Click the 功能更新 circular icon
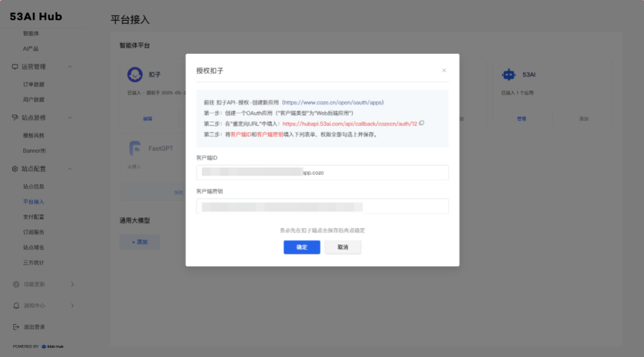Image resolution: width=644 pixels, height=357 pixels. [x=16, y=284]
